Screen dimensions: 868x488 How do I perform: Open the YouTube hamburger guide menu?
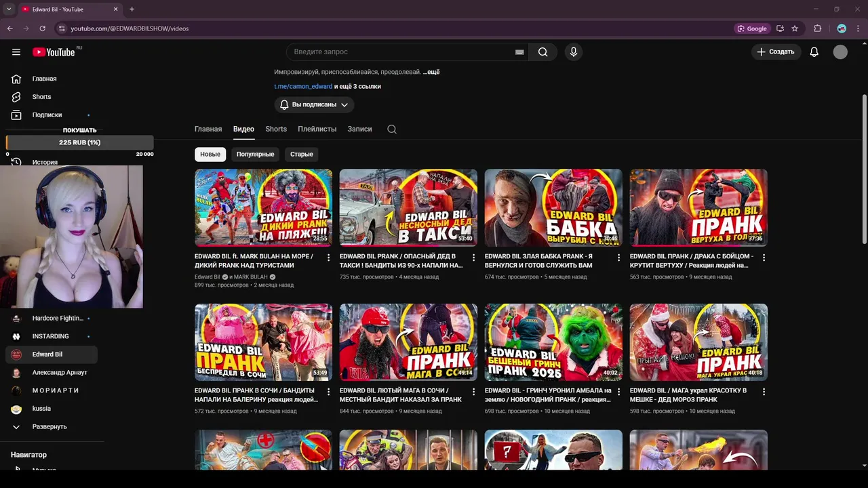pos(16,52)
